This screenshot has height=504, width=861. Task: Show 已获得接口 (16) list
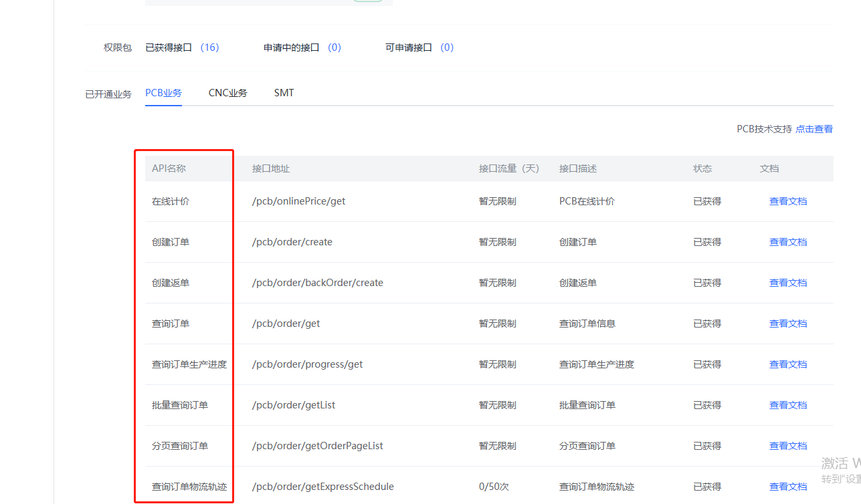tap(182, 47)
